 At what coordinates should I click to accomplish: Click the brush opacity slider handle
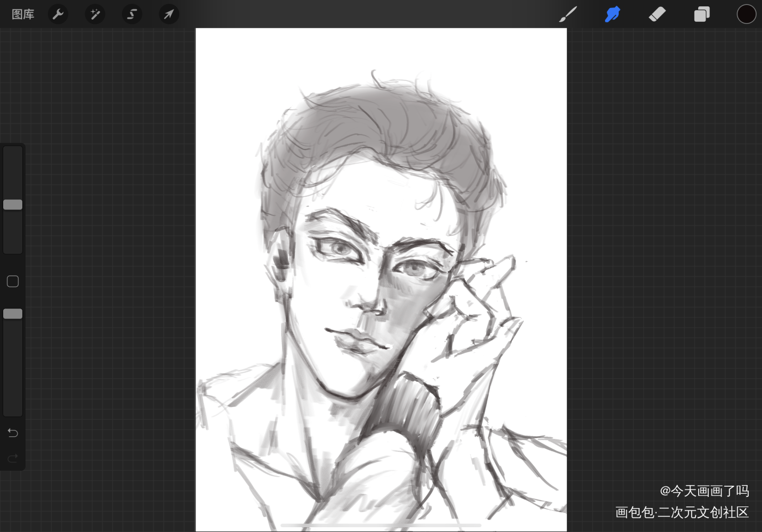tap(13, 314)
